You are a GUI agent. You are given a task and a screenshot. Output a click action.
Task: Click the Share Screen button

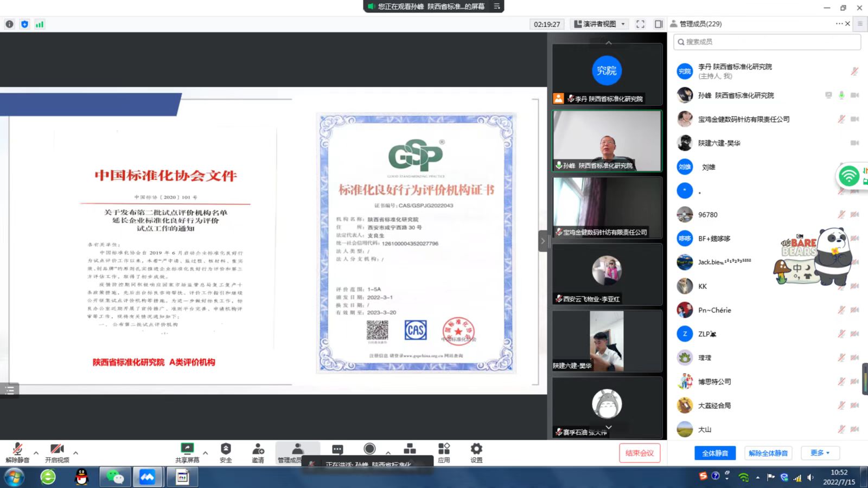pos(187,452)
